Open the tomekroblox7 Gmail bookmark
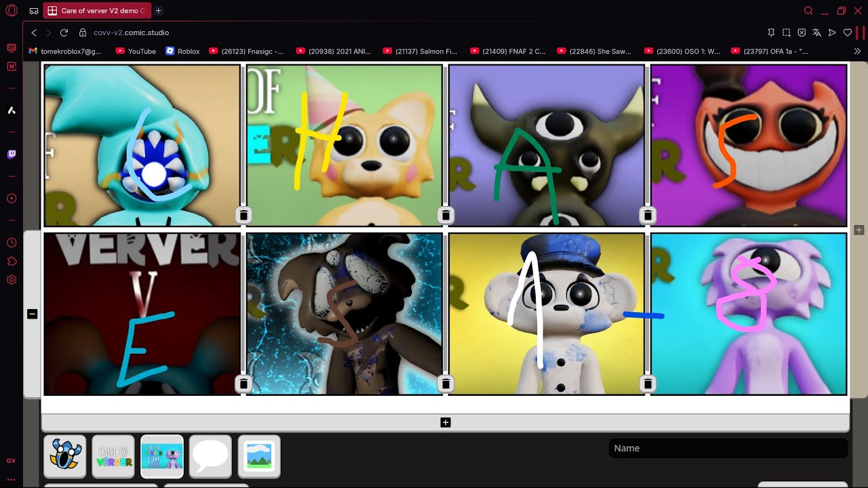This screenshot has height=488, width=868. [x=65, y=51]
